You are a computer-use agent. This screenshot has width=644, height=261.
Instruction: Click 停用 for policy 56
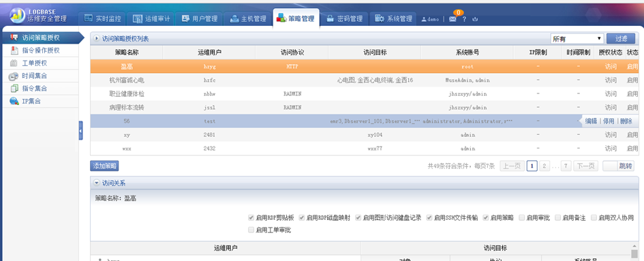pos(609,121)
